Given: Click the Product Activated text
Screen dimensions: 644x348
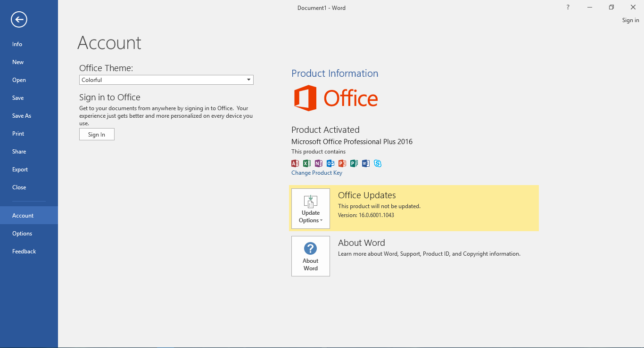Looking at the screenshot, I should pos(325,130).
